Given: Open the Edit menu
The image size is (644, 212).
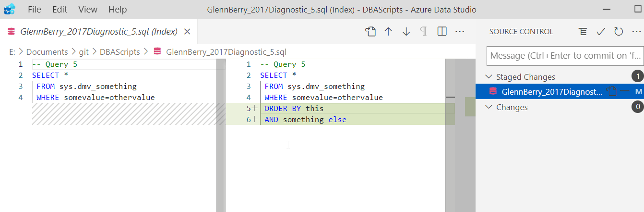Looking at the screenshot, I should point(60,10).
